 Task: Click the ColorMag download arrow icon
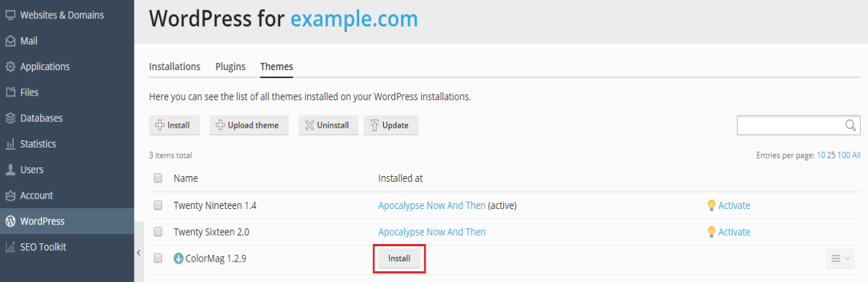pyautogui.click(x=178, y=258)
